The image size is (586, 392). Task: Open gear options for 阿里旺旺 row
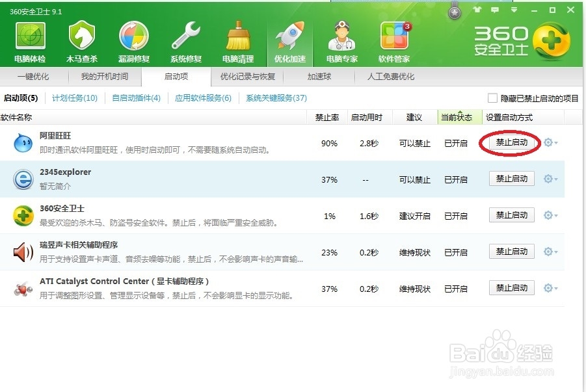click(550, 142)
